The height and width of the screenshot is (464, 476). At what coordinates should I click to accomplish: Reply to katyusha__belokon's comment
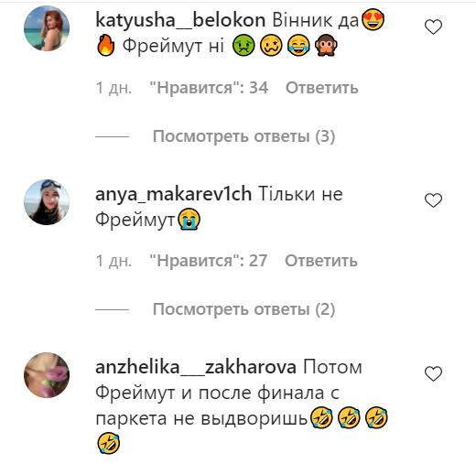(x=322, y=88)
